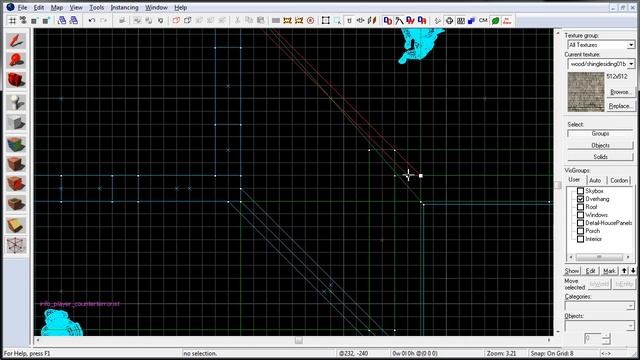Click the visgroup list horizontal scrollbar
The width and height of the screenshot is (640, 360).
(x=599, y=257)
